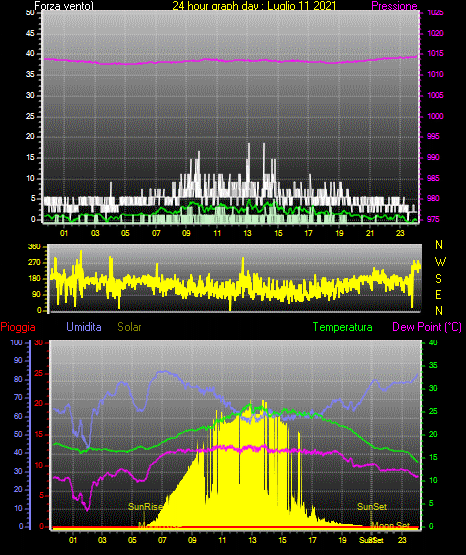This screenshot has width=466, height=555.
Task: Click the magenta 'Pressione' label
Action: click(394, 6)
